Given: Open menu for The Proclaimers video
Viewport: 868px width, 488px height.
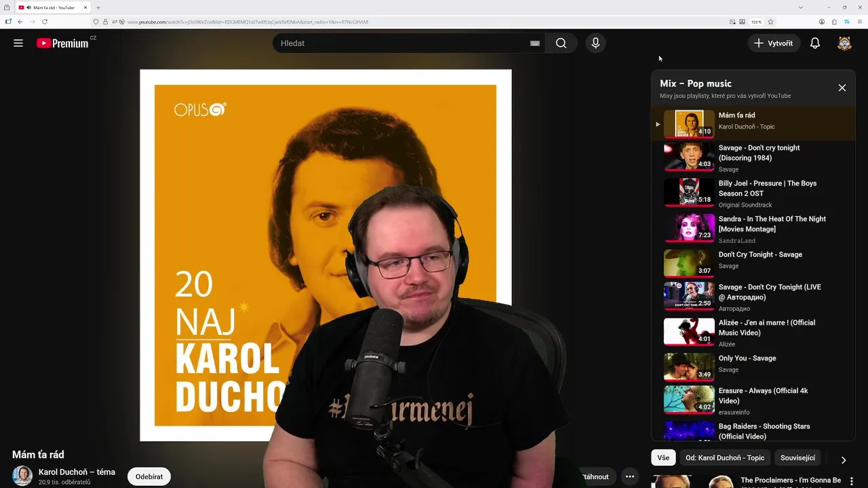Looking at the screenshot, I should tap(852, 481).
